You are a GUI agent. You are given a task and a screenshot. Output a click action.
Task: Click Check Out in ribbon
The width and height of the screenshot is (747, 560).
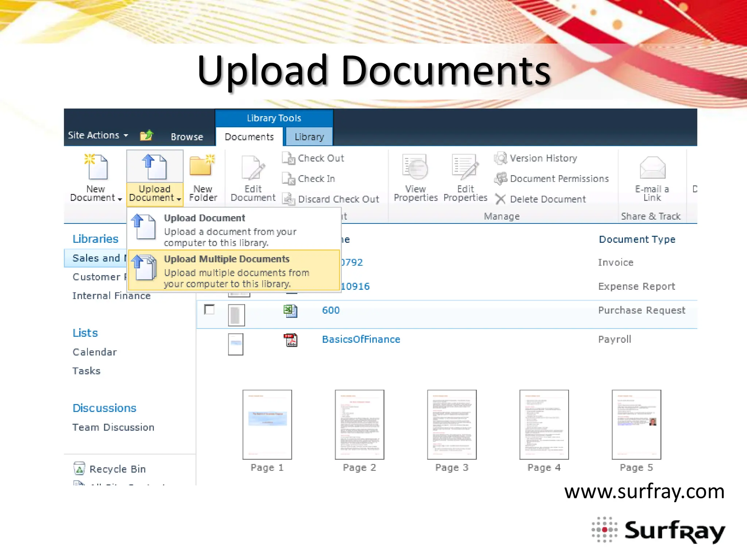coord(313,158)
